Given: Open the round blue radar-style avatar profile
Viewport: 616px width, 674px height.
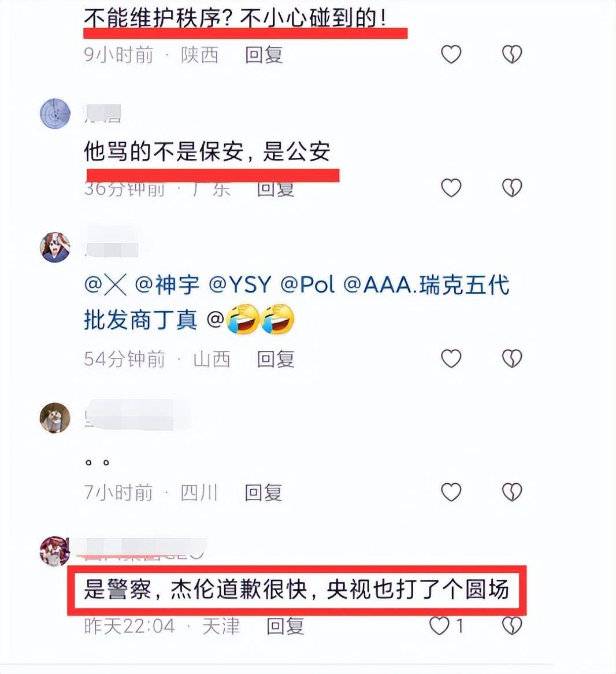Looking at the screenshot, I should tap(55, 114).
